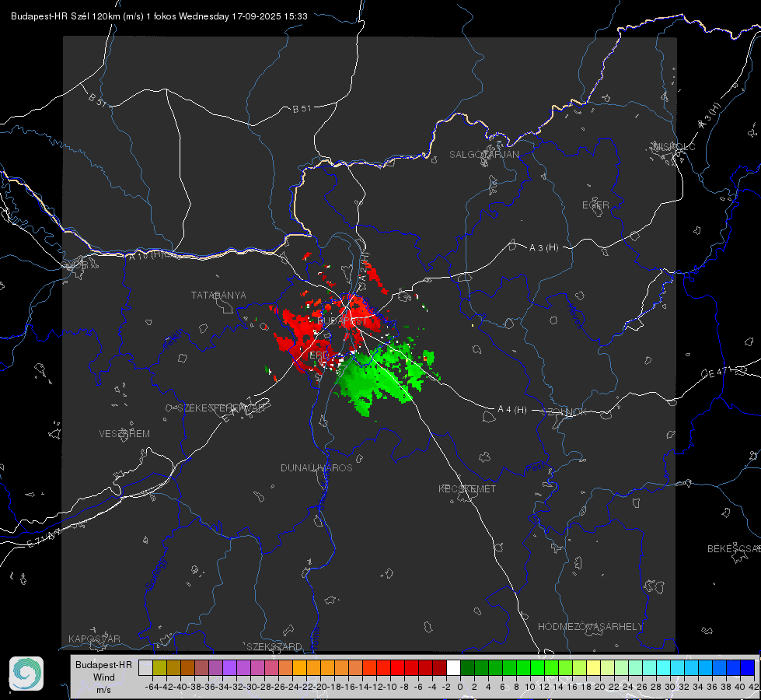Click the SALGOTARJAN city label

[x=483, y=155]
